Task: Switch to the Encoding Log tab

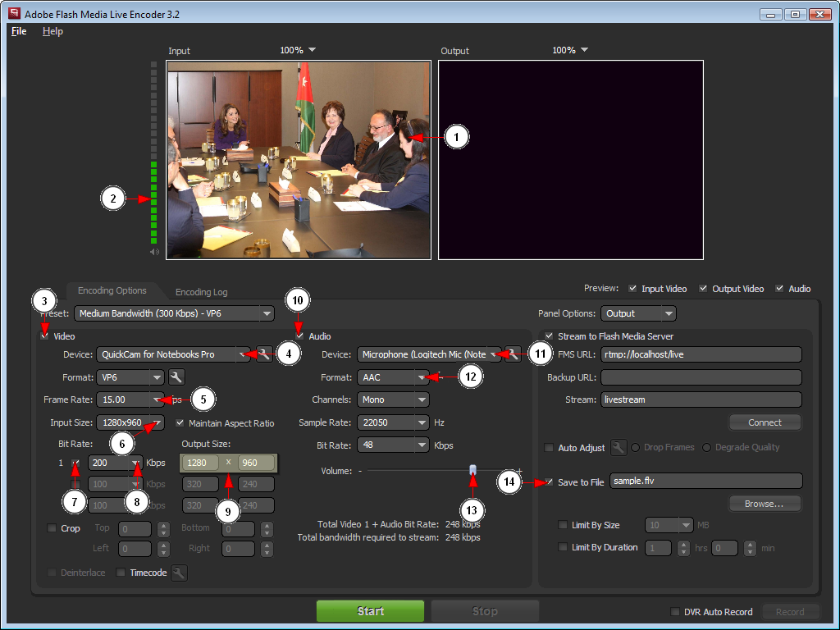Action: 201,292
